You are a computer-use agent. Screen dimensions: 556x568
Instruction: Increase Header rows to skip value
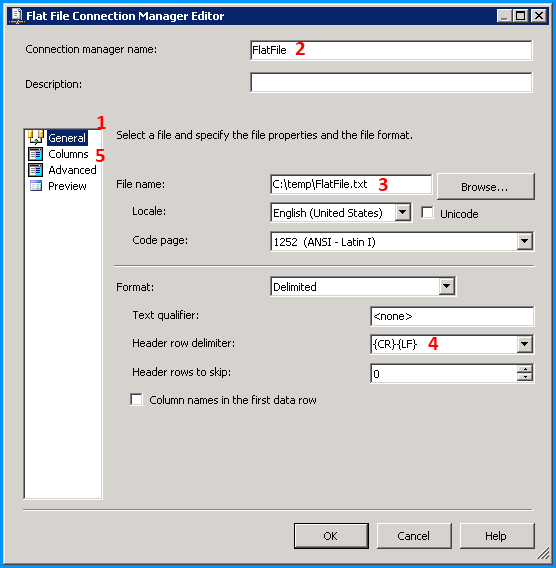(525, 369)
